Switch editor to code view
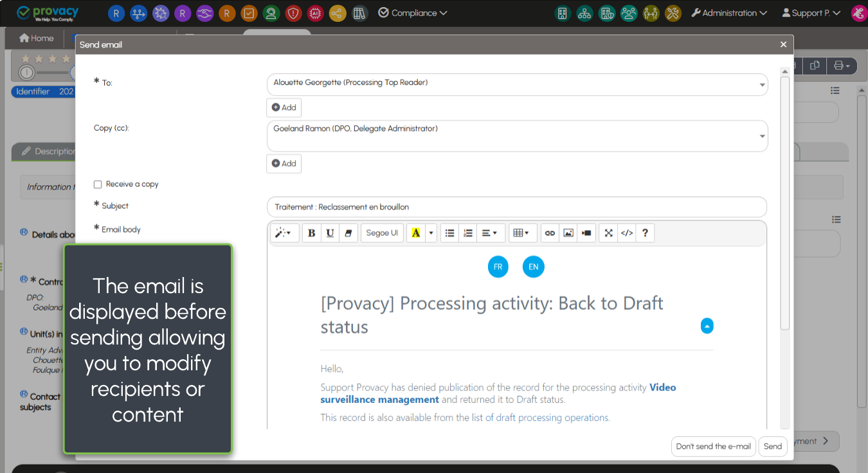Screen dimensions: 868x473 click(627, 233)
